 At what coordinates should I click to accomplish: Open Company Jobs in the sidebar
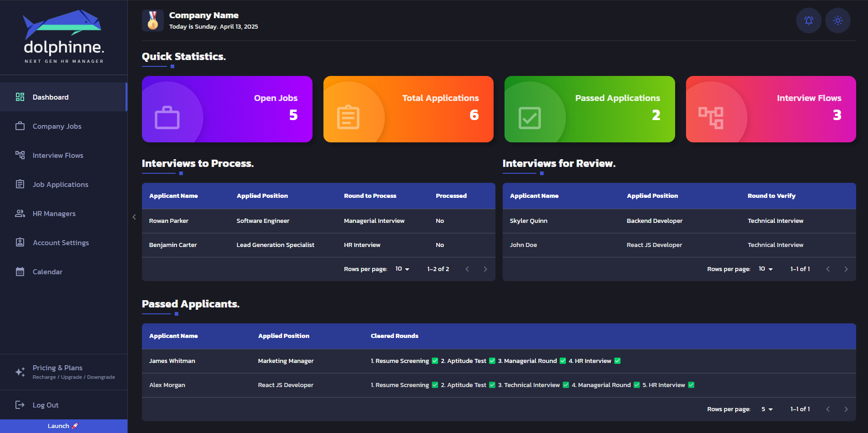[57, 126]
